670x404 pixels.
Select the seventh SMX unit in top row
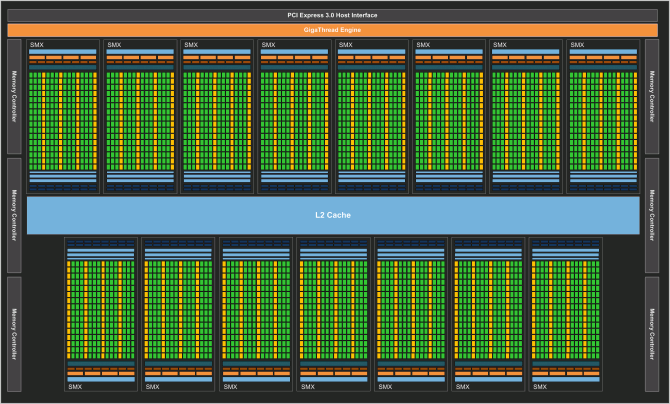(x=525, y=117)
